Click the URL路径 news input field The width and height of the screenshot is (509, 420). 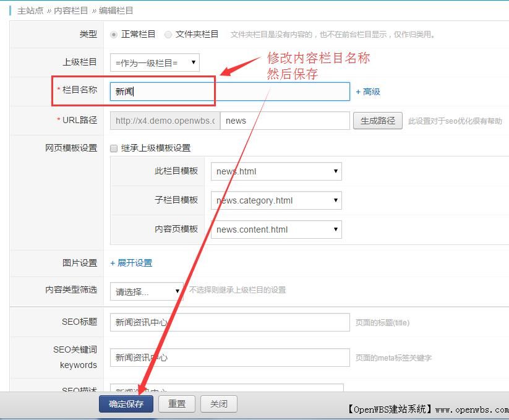(284, 121)
